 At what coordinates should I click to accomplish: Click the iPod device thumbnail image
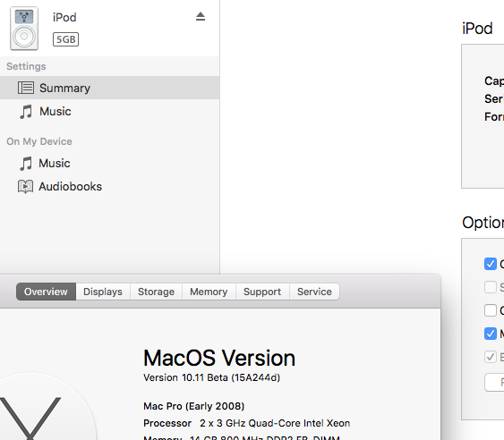pyautogui.click(x=24, y=29)
